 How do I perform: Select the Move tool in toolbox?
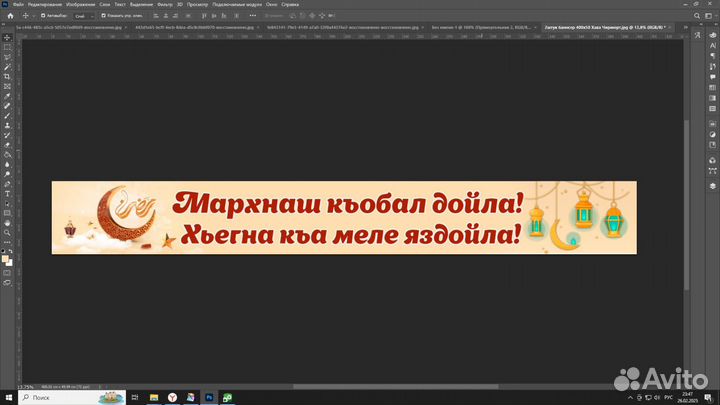tap(7, 38)
